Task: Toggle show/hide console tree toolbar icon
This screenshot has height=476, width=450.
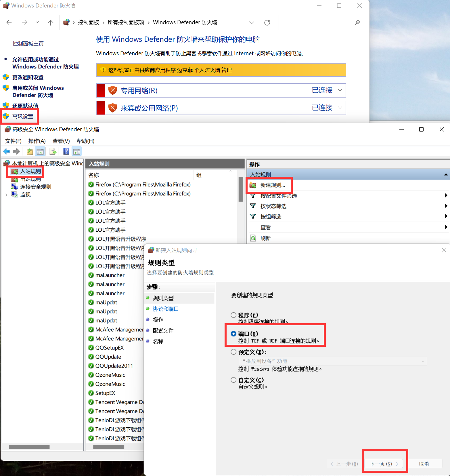Action: [x=40, y=151]
